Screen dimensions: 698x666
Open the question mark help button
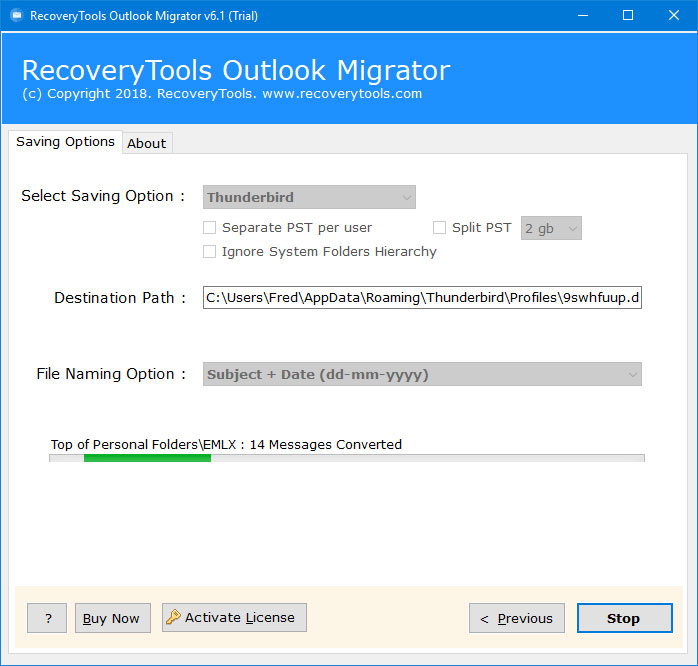47,618
